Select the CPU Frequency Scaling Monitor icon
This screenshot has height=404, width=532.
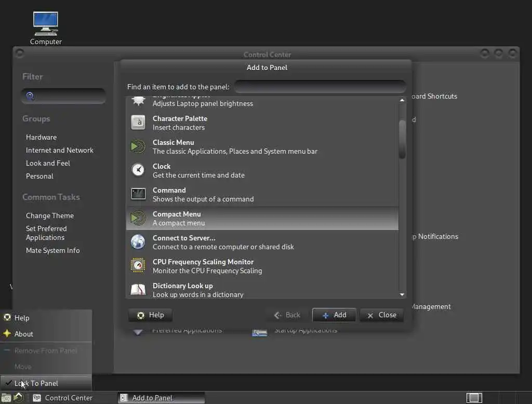(138, 265)
